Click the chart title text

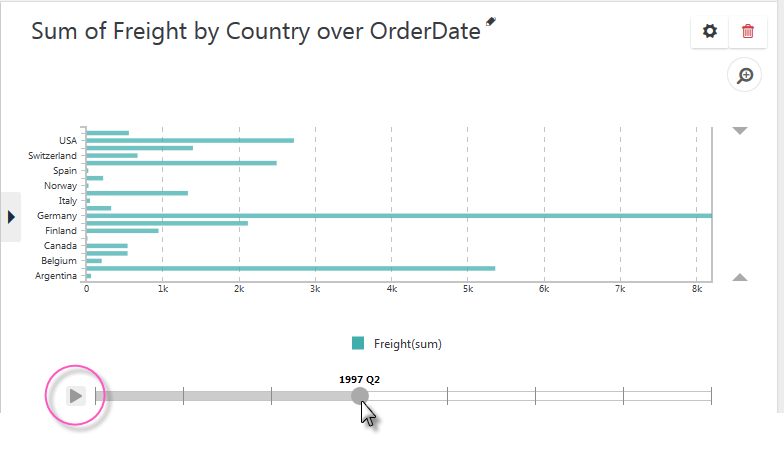[256, 31]
